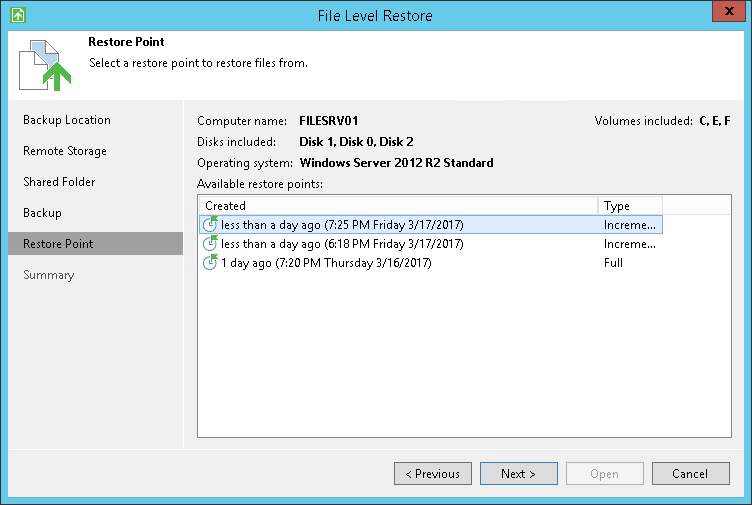The image size is (752, 505).
Task: Cancel the file level restore wizard
Action: pyautogui.click(x=690, y=473)
